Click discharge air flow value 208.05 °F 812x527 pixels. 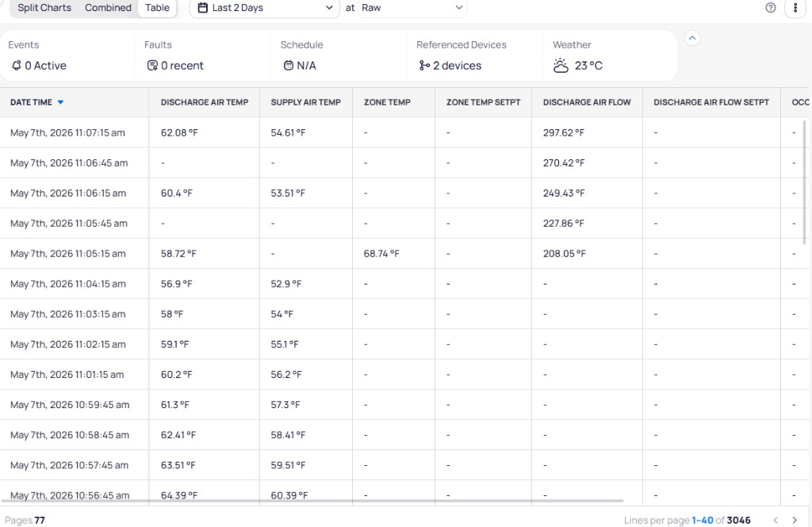pos(565,254)
